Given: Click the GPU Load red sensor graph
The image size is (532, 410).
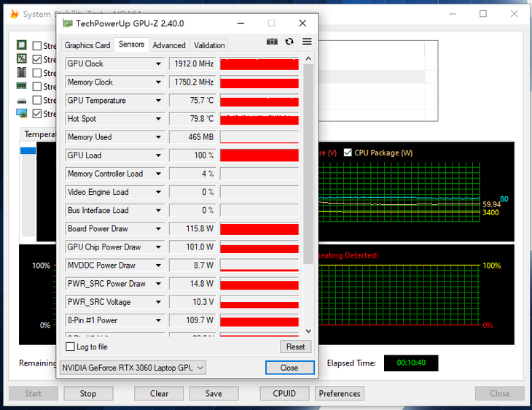Looking at the screenshot, I should (x=259, y=155).
